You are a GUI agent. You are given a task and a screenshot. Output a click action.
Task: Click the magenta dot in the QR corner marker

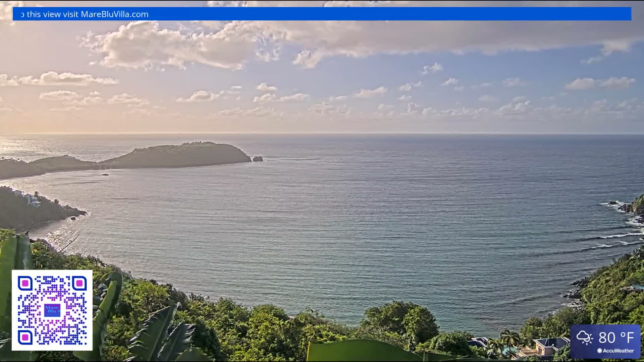(x=25, y=283)
